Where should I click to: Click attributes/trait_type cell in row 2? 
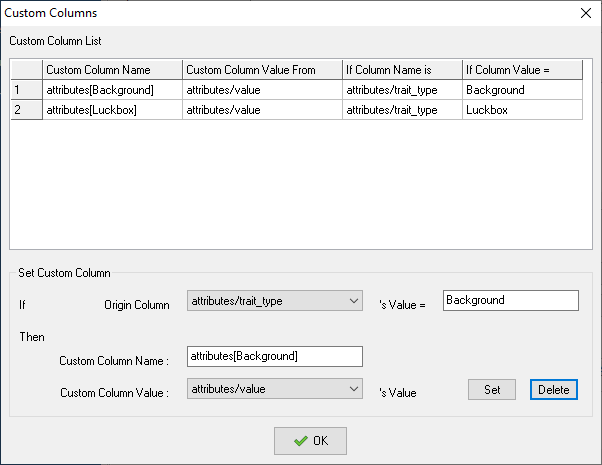(401, 110)
